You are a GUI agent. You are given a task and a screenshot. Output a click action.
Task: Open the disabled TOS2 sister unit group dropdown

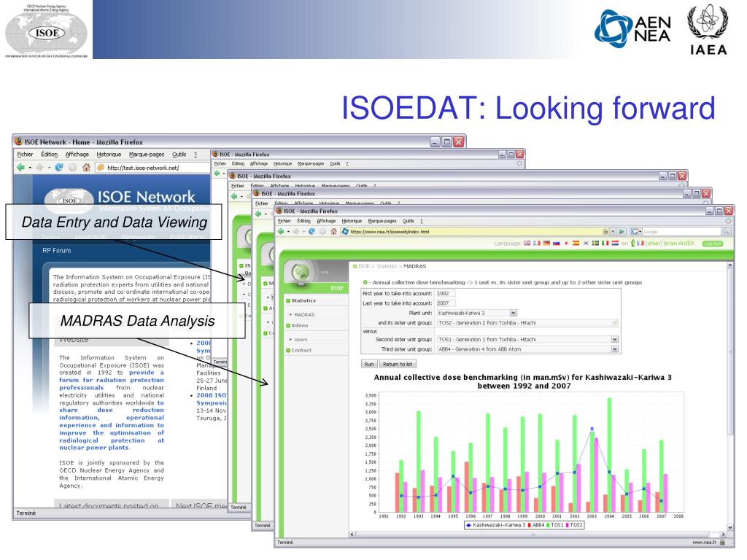tap(528, 323)
